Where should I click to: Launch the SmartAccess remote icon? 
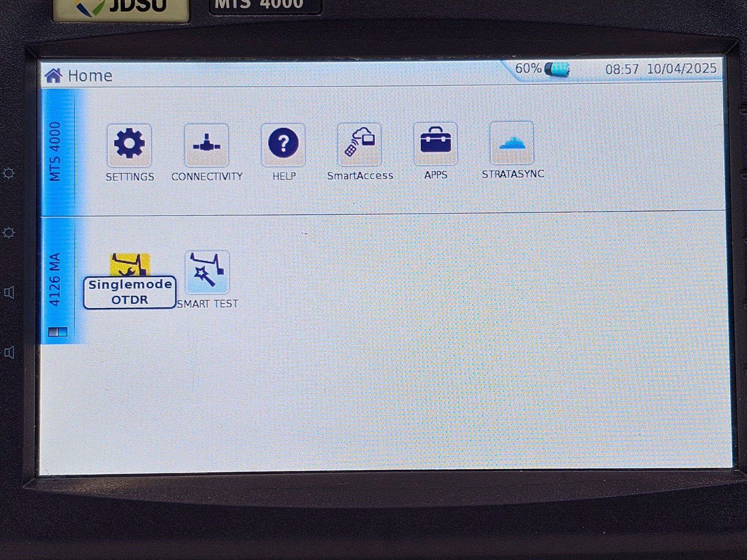tap(359, 144)
